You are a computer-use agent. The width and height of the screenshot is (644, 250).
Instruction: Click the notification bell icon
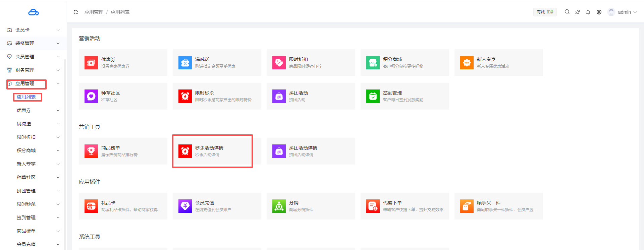(x=588, y=12)
